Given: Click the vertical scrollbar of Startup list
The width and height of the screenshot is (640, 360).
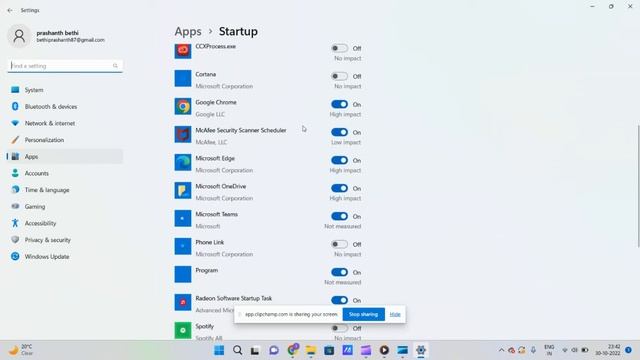Looking at the screenshot, I should (x=638, y=186).
